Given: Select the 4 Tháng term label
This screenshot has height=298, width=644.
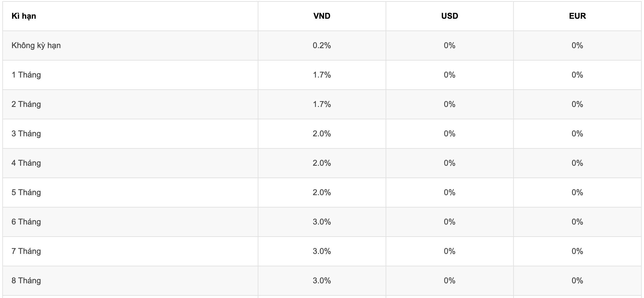Looking at the screenshot, I should 26,163.
